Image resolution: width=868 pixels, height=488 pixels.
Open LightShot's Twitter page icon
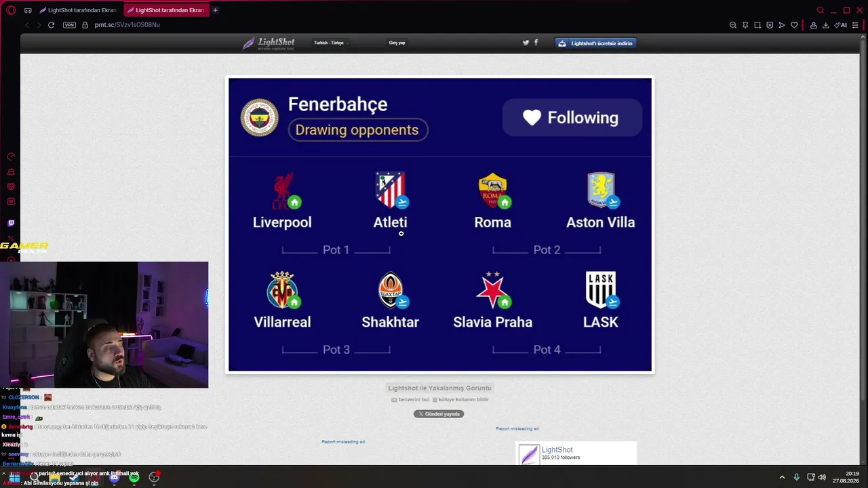[x=526, y=43]
